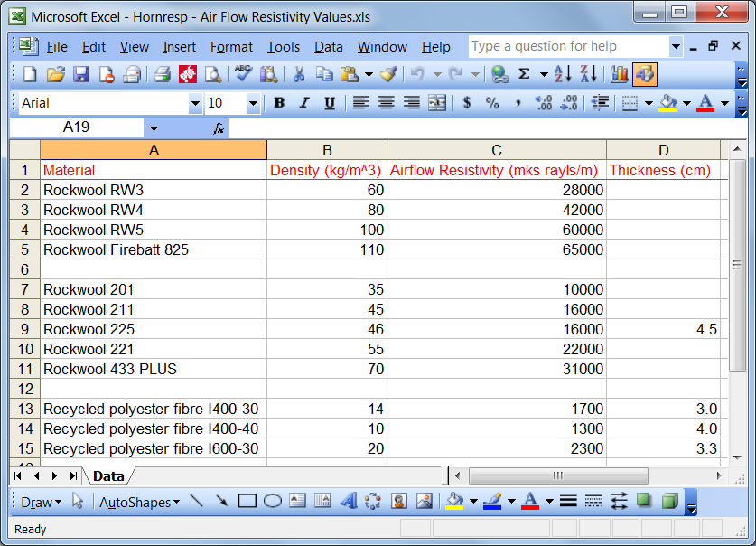The width and height of the screenshot is (756, 546).
Task: Apply Percent style icon
Action: point(491,103)
